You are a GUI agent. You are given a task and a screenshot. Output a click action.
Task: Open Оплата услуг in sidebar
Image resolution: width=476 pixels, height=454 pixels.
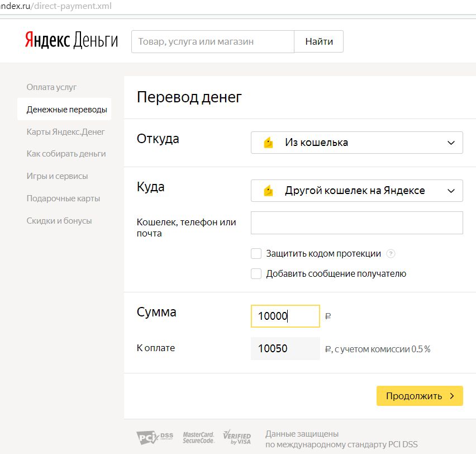coord(51,87)
